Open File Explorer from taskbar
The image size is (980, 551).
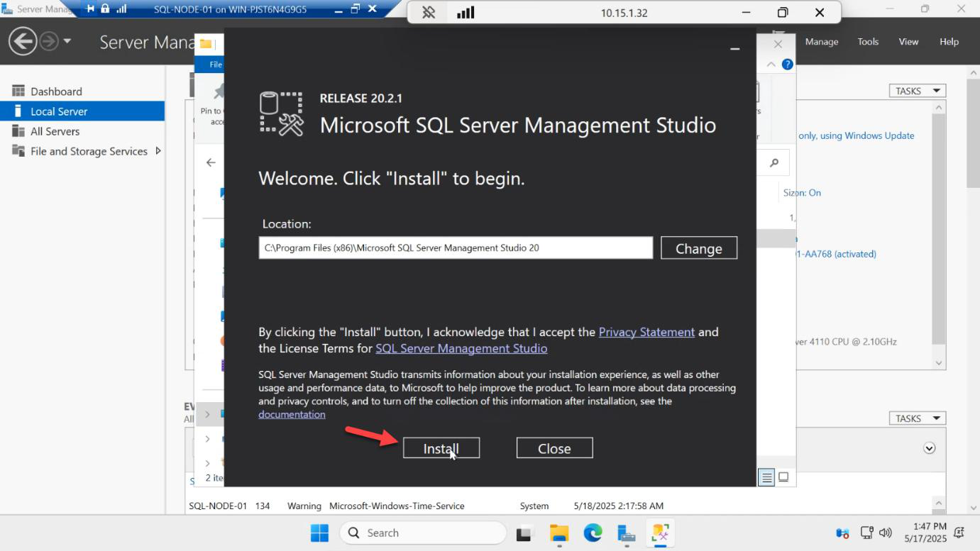tap(559, 533)
